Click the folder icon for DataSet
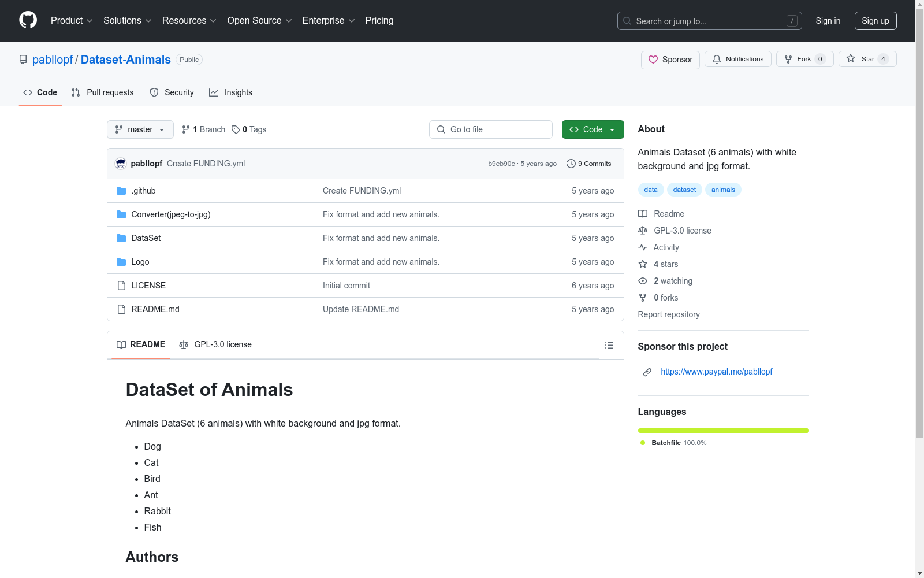Screen dimensions: 924x578 tap(121, 238)
